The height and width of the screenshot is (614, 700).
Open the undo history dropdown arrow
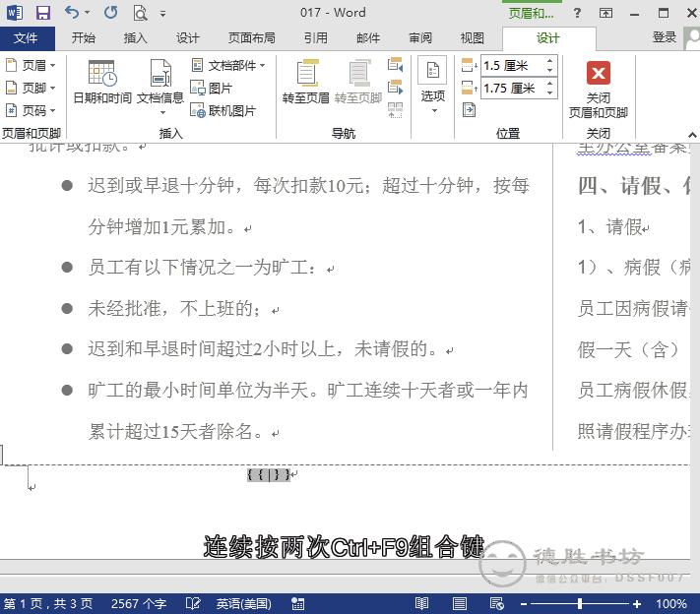87,13
